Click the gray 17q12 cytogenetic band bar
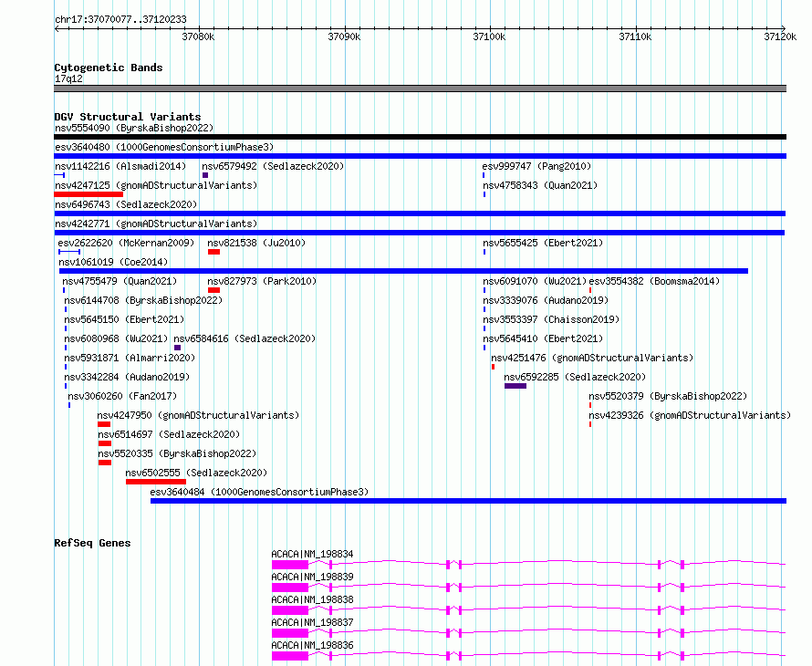812x666 pixels. [420, 88]
